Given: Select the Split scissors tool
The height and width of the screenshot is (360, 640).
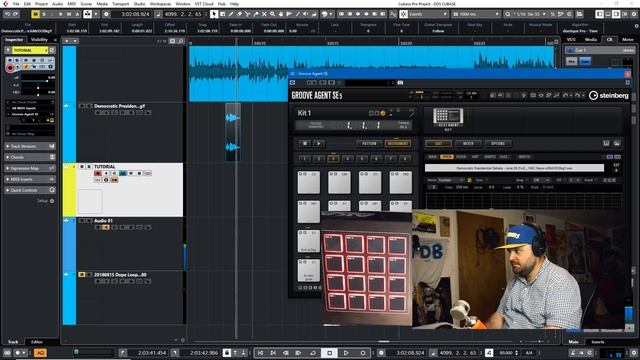Looking at the screenshot, I should (x=247, y=14).
